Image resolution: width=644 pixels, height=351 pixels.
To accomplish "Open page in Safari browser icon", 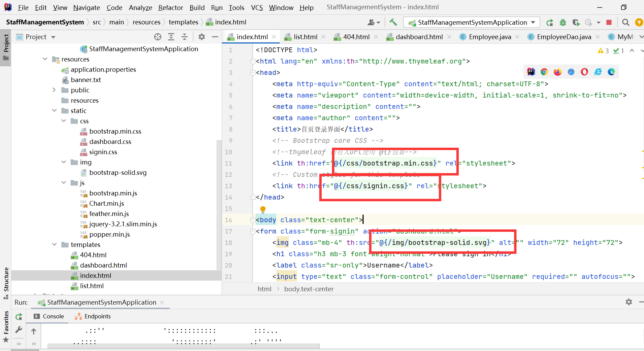I will [x=571, y=72].
